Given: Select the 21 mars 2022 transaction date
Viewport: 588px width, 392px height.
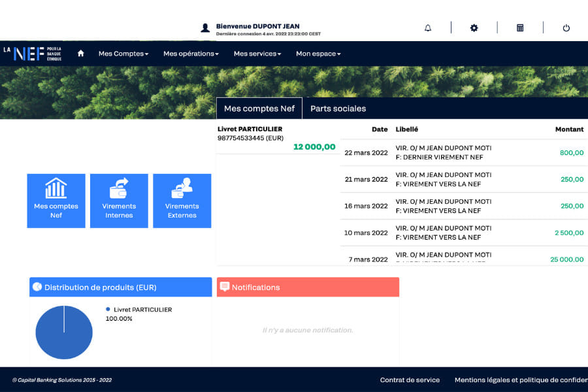Looking at the screenshot, I should coord(366,179).
